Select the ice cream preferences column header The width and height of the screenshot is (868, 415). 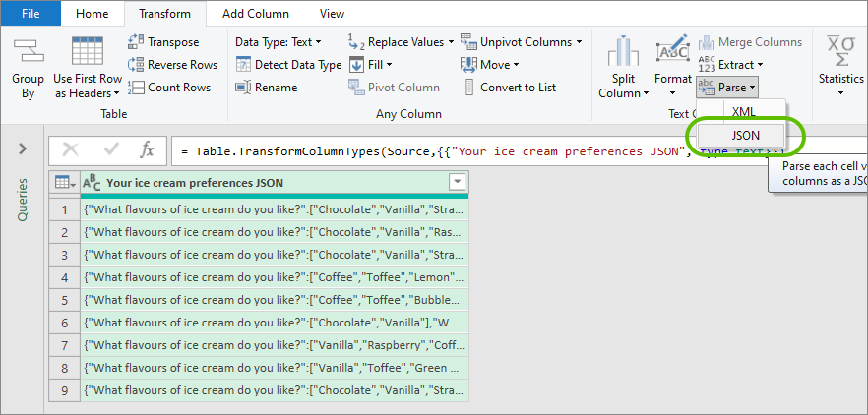(275, 183)
